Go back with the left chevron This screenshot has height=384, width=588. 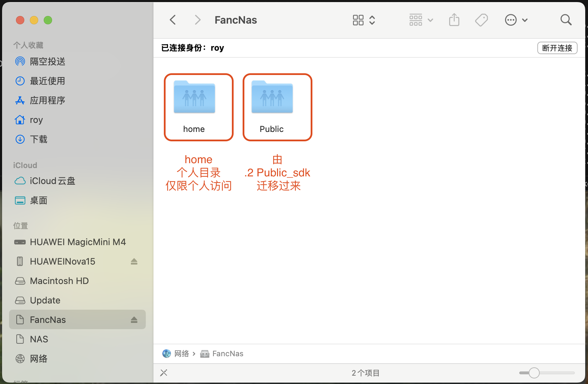coord(173,20)
